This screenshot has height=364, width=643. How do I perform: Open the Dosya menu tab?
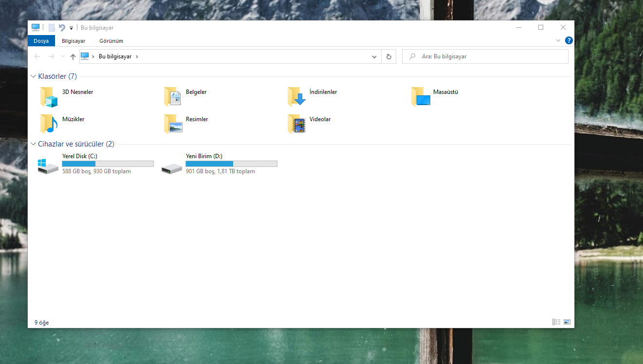click(41, 41)
